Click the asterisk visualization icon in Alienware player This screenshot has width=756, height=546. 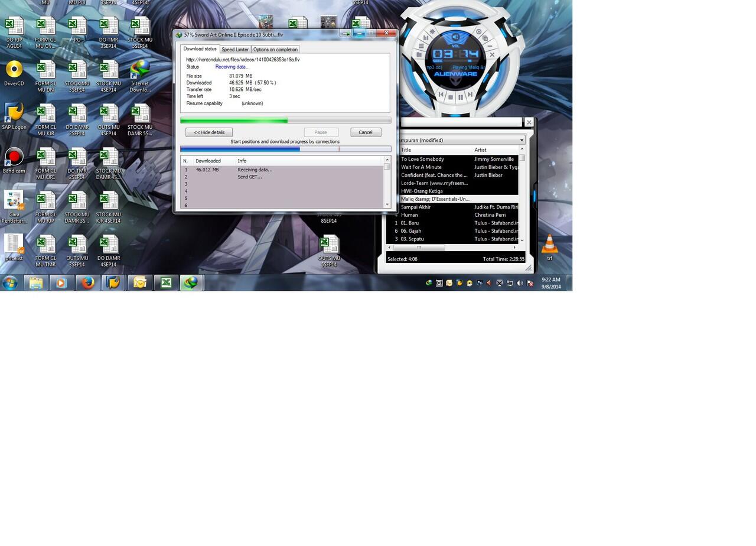pyautogui.click(x=432, y=31)
